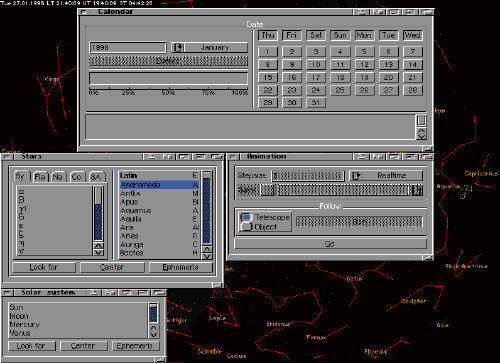500x363 pixels.
Task: Open the Realtime animation mode cycle gadget
Action: tap(386, 175)
